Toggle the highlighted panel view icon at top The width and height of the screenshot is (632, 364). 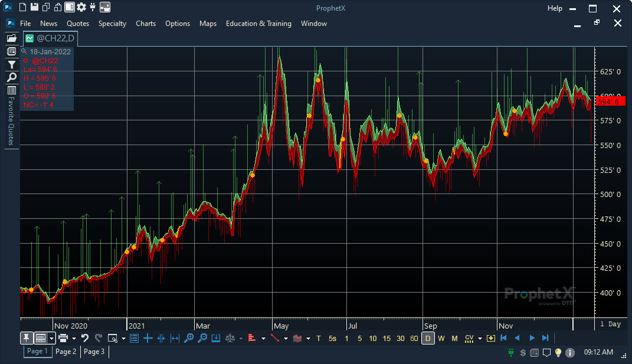(x=70, y=7)
